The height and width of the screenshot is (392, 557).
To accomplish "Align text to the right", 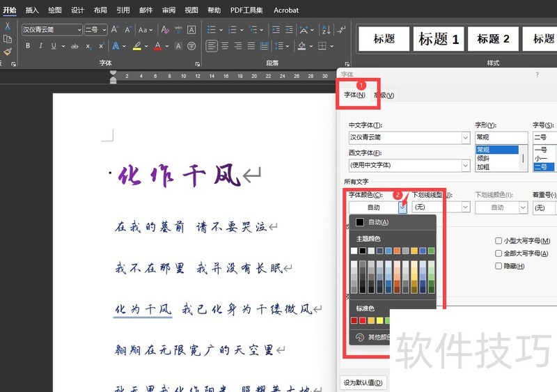I will coord(238,46).
